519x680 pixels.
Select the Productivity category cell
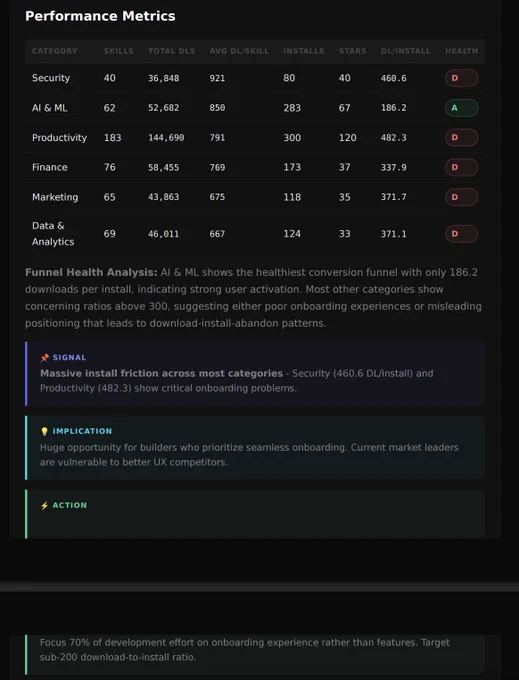point(59,138)
